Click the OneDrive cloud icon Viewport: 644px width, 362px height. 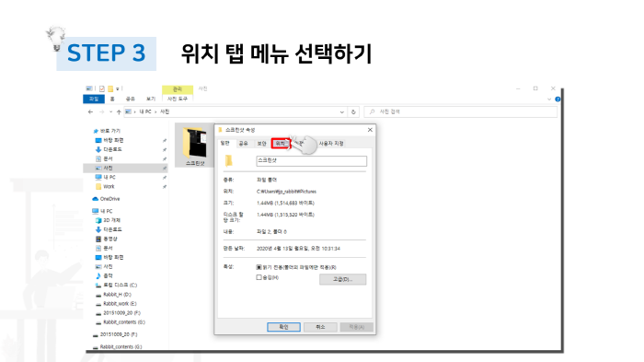(96, 199)
